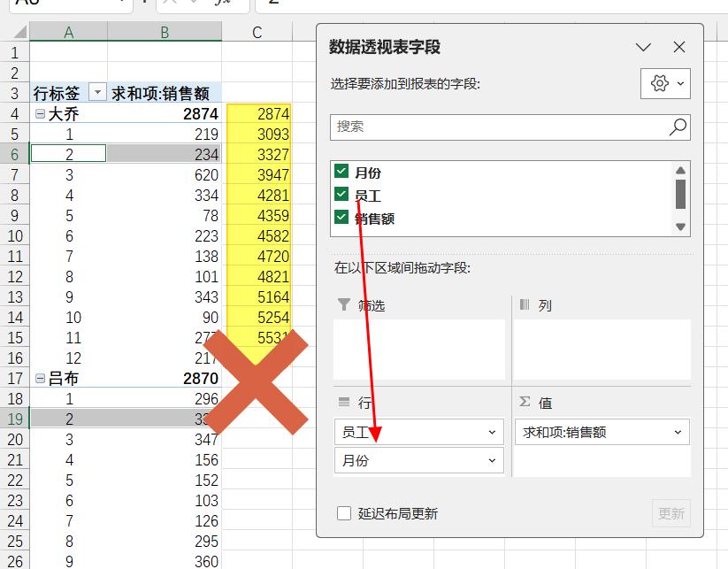Click the yellow cell showing 4582
The width and height of the screenshot is (728, 569).
click(258, 236)
